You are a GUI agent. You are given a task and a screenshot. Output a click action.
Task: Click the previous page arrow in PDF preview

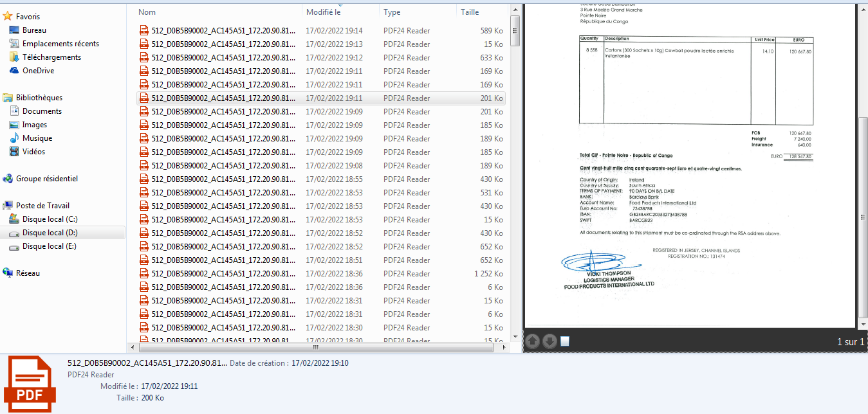pyautogui.click(x=533, y=341)
